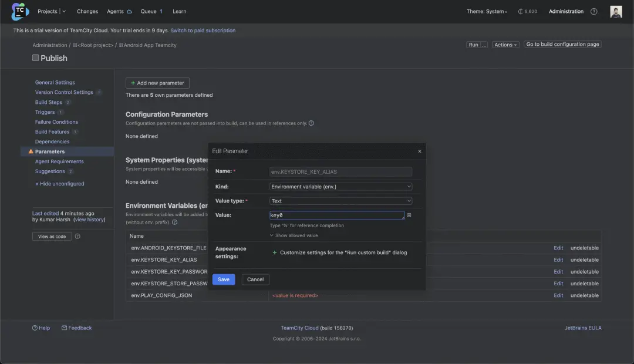
Task: Open the Kind dropdown
Action: point(340,187)
